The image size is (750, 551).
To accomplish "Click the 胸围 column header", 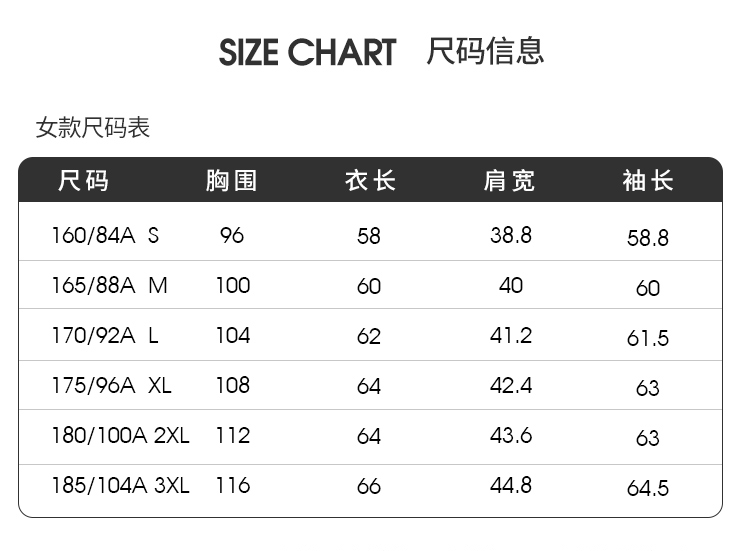I will 231,181.
